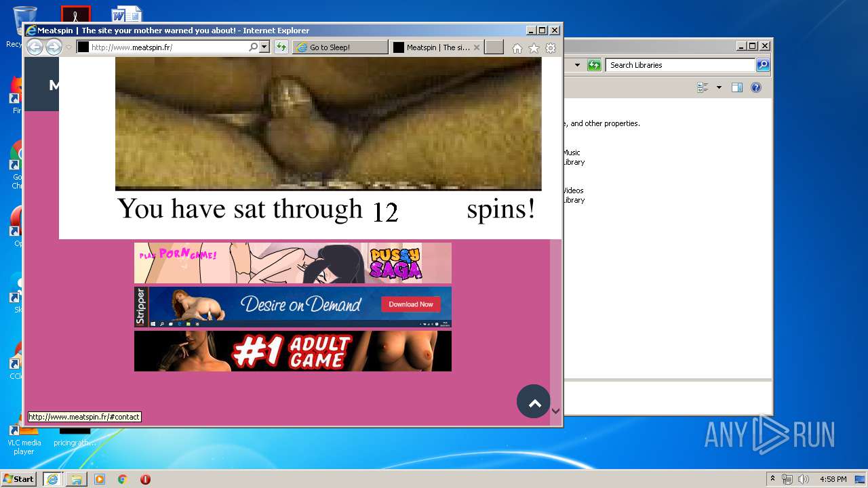868x488 pixels.
Task: Change view icon in Libraries toolbar
Action: [703, 87]
